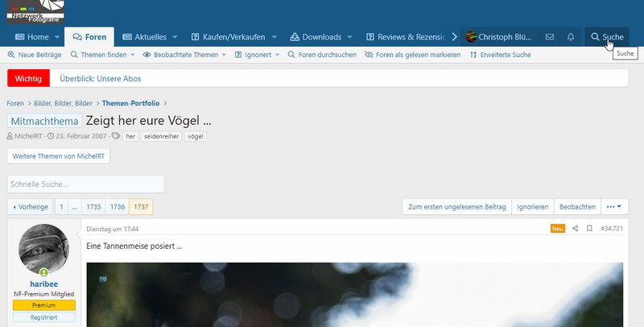Open haribee's avatar image
The width and height of the screenshot is (644, 327).
pos(43,249)
